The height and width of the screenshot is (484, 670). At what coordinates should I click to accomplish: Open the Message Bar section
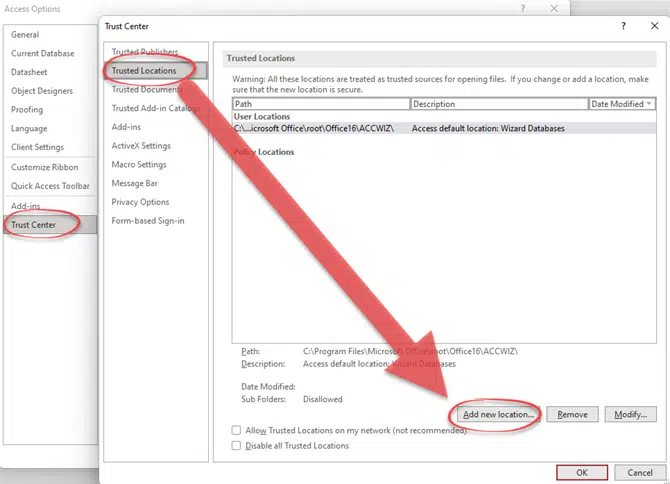[135, 183]
